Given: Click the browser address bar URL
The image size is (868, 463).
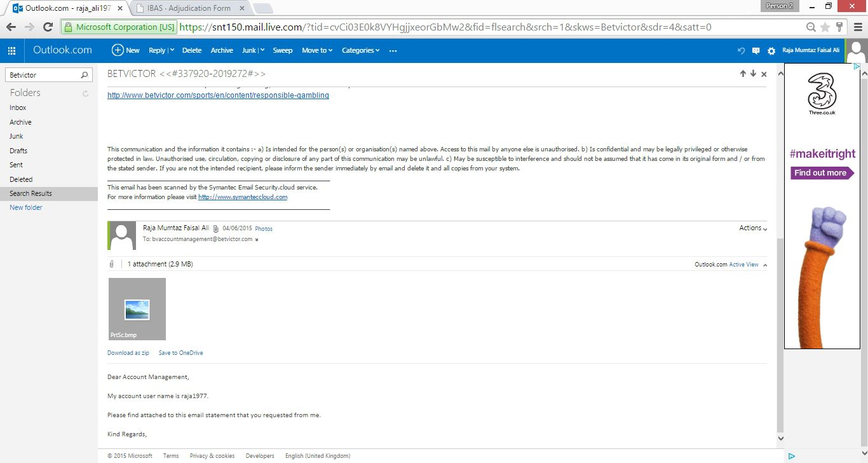Looking at the screenshot, I should coord(445,27).
